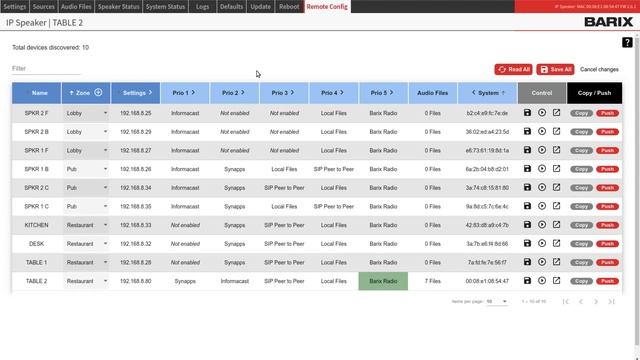Expand the Prio 1 column header
640x360 pixels.
point(193,93)
